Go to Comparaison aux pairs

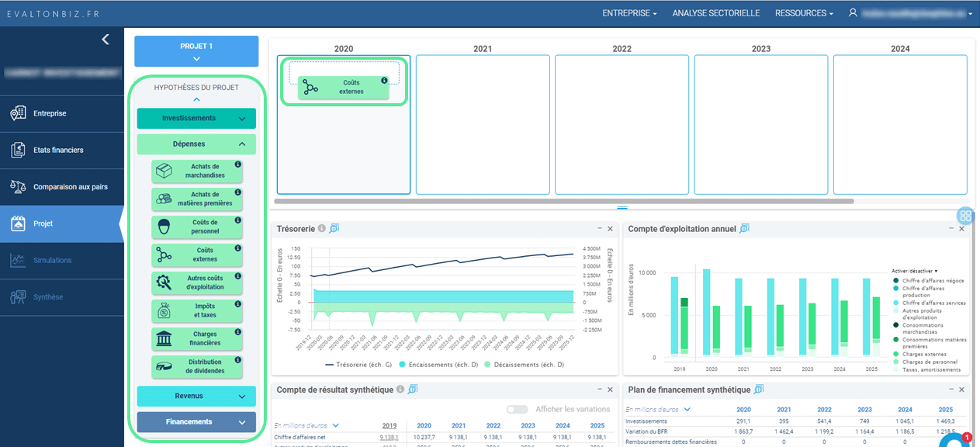(62, 187)
